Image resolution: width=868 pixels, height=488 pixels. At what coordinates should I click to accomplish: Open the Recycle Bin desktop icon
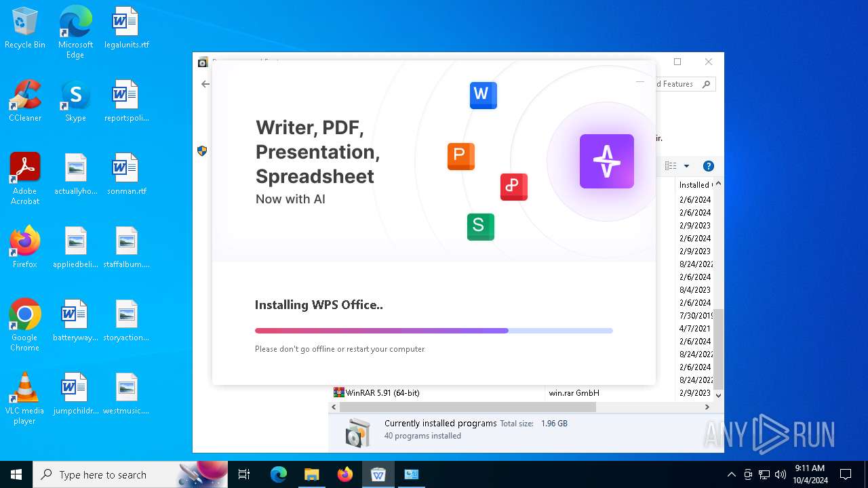(x=25, y=28)
